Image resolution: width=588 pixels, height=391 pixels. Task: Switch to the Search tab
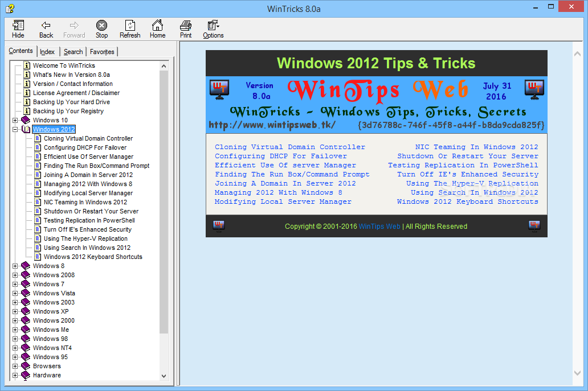click(73, 52)
